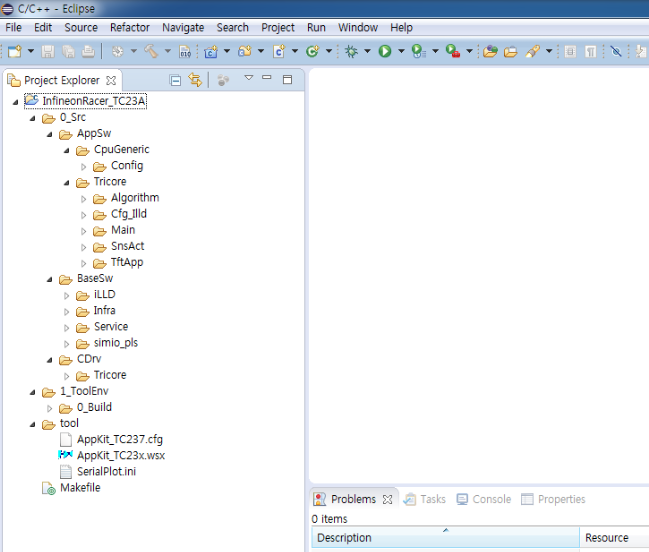The image size is (649, 552).
Task: Close the Project Explorer tab
Action: (111, 80)
